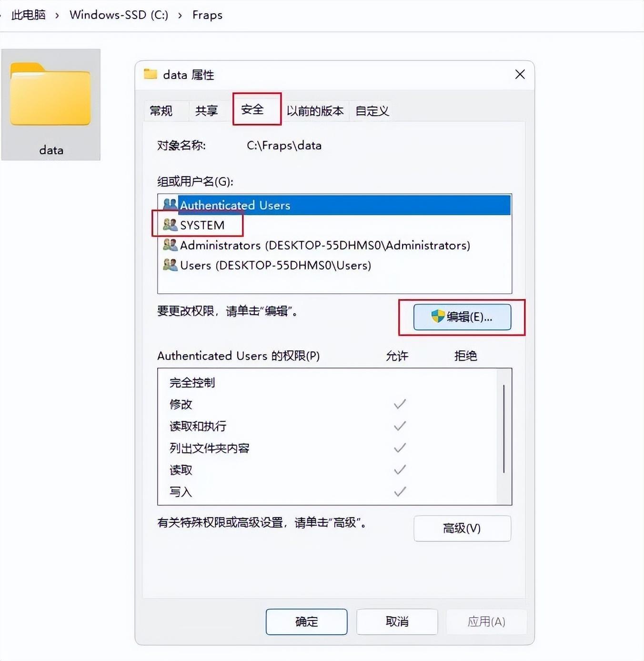Image resolution: width=644 pixels, height=661 pixels.
Task: Click the SYSTEM user group icon
Action: tap(170, 225)
